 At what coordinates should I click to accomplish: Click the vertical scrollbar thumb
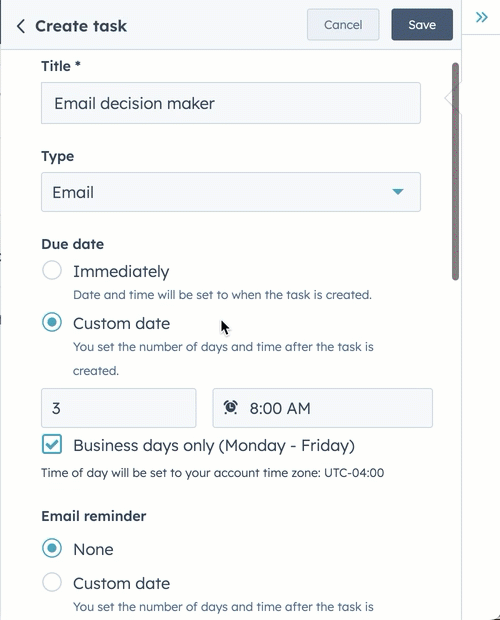pos(455,171)
